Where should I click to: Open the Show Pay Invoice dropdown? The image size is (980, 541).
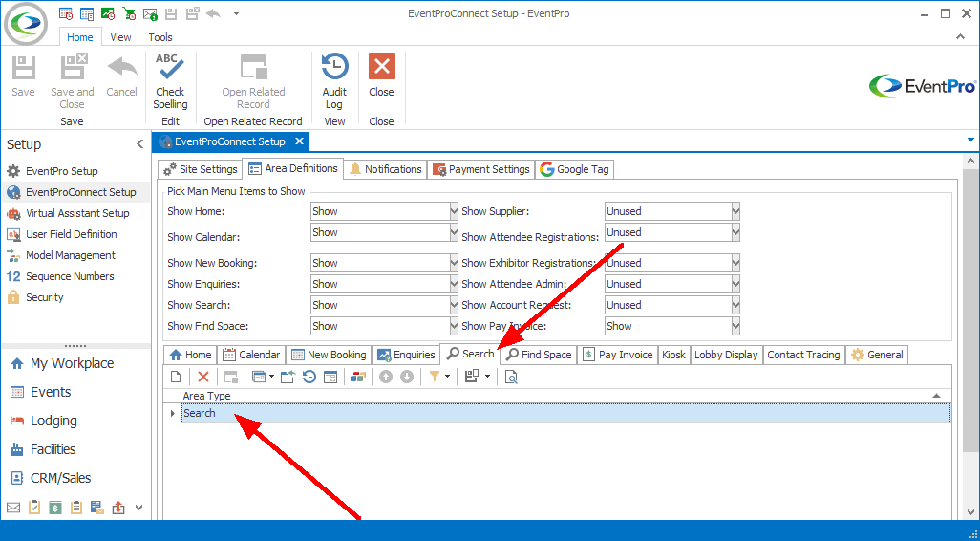click(x=735, y=326)
